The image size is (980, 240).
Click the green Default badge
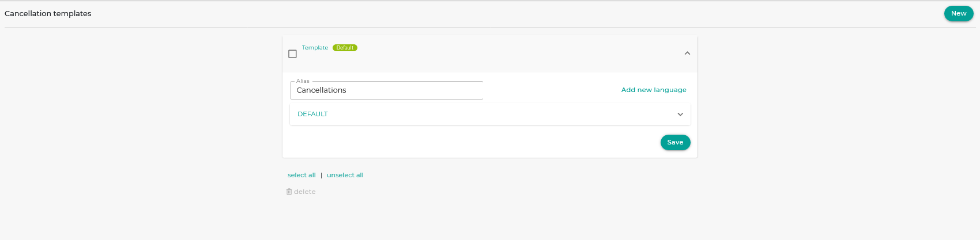point(345,48)
